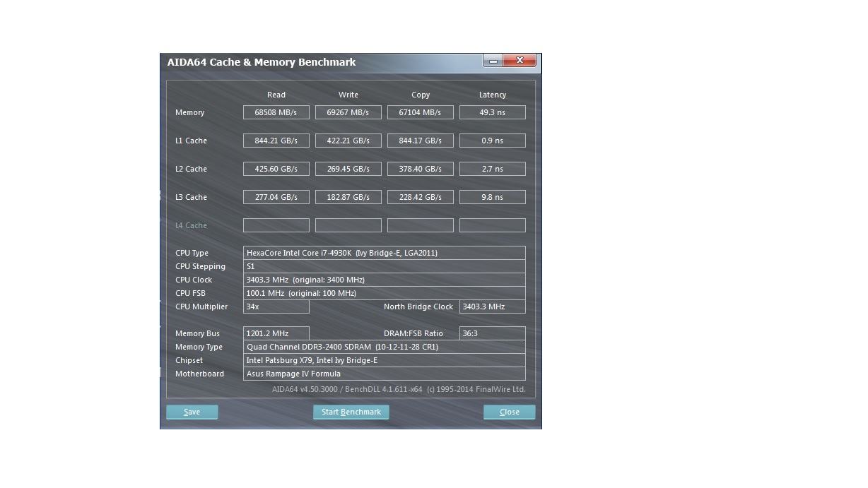This screenshot has height=488, width=868.
Task: Click CPU Clock value 3403.3 MHz (original: 3400 MHz)
Action: click(x=385, y=280)
